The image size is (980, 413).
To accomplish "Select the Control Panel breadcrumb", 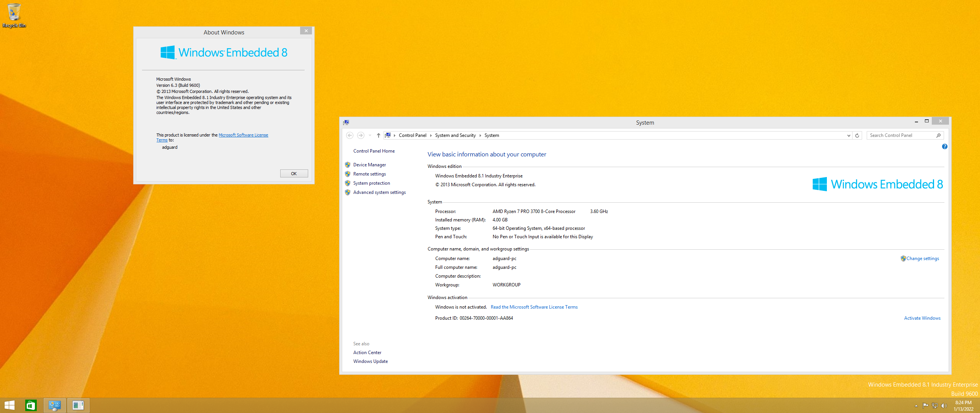I will pos(412,135).
